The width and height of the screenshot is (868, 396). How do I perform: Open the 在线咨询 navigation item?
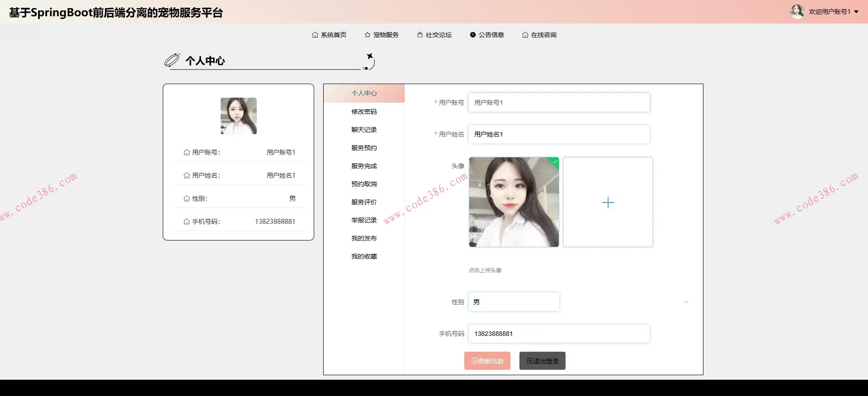click(x=539, y=35)
